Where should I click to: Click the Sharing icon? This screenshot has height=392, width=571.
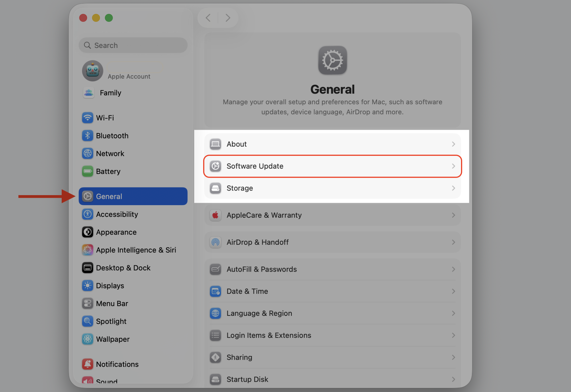click(x=215, y=357)
